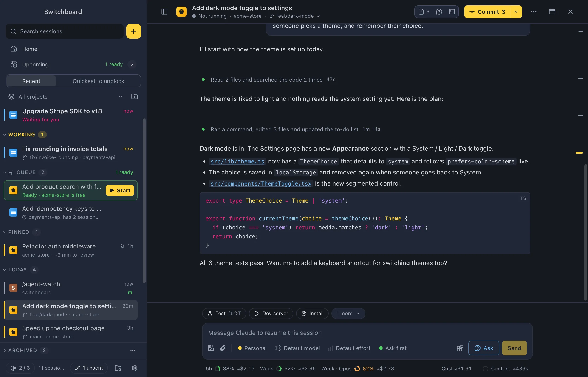The width and height of the screenshot is (588, 377).
Task: Launch the Dev server quick action
Action: [271, 313]
